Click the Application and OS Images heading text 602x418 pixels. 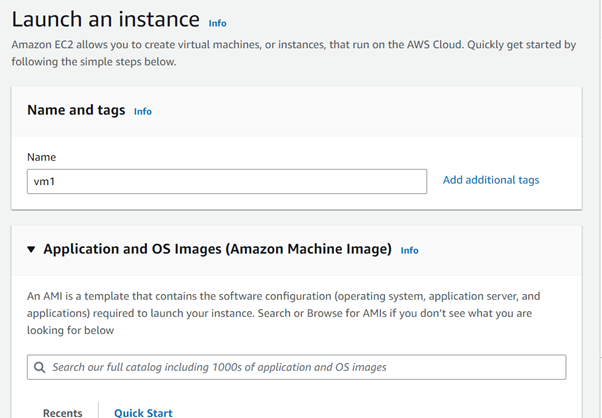pos(217,249)
